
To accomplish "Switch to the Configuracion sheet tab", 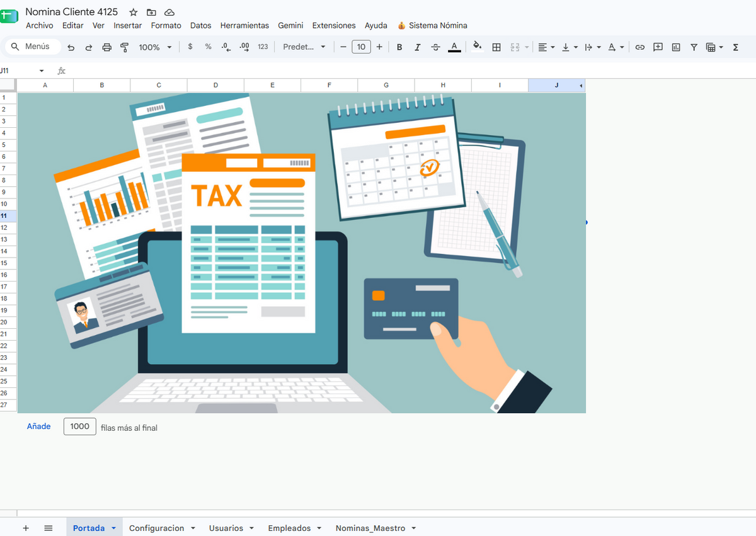I will [x=157, y=528].
